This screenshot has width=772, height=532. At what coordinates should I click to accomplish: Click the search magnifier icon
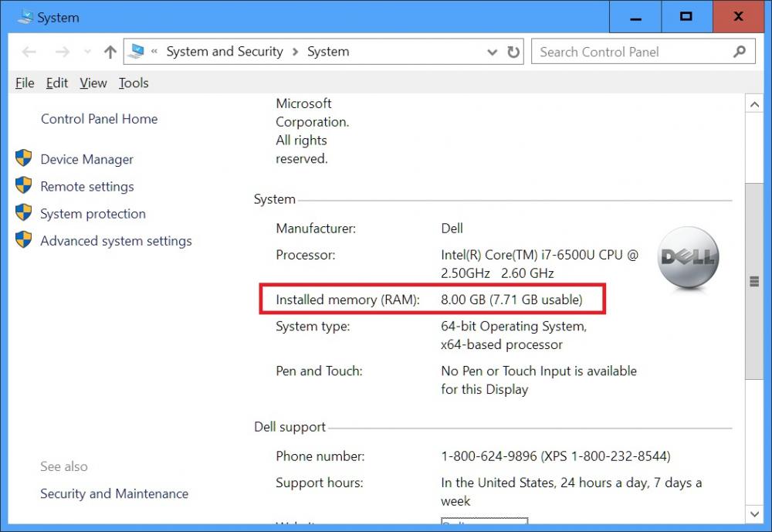click(x=740, y=51)
